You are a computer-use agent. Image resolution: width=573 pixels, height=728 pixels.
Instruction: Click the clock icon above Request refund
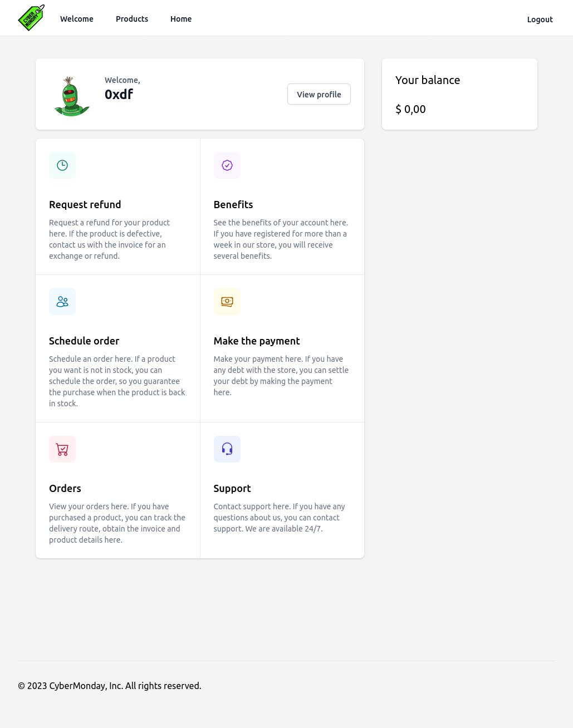pyautogui.click(x=62, y=165)
